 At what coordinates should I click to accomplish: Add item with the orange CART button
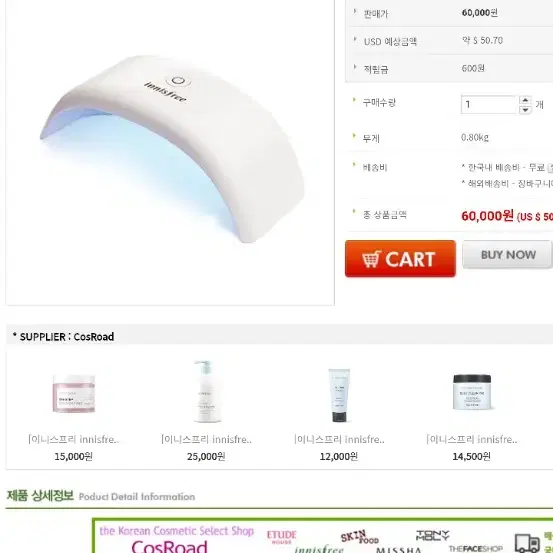coord(400,259)
